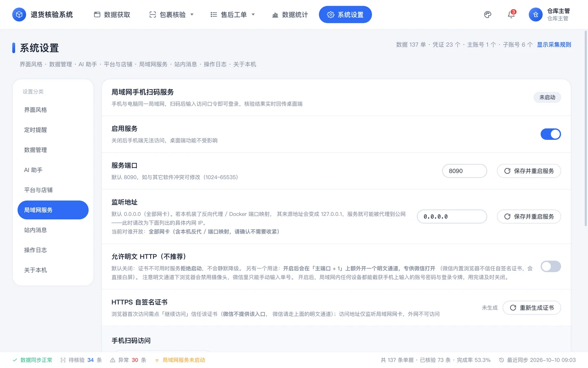Click the 未启动 status badge
This screenshot has width=588, height=368.
pyautogui.click(x=547, y=97)
